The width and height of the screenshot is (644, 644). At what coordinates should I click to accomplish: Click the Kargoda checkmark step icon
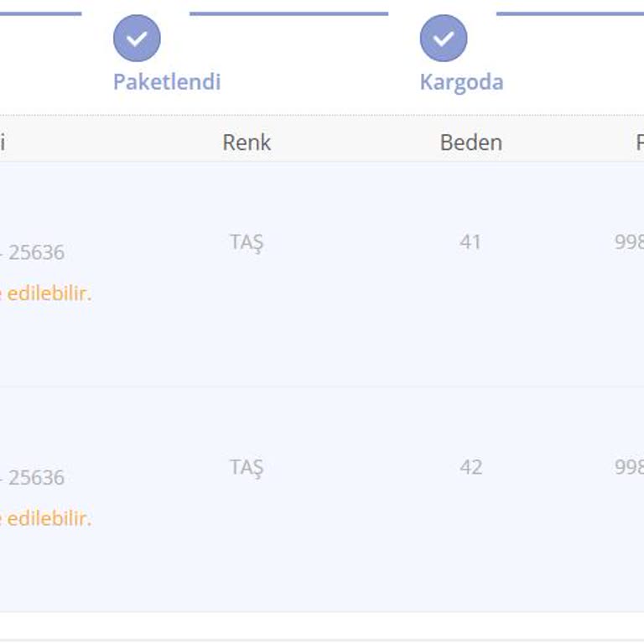coord(444,39)
